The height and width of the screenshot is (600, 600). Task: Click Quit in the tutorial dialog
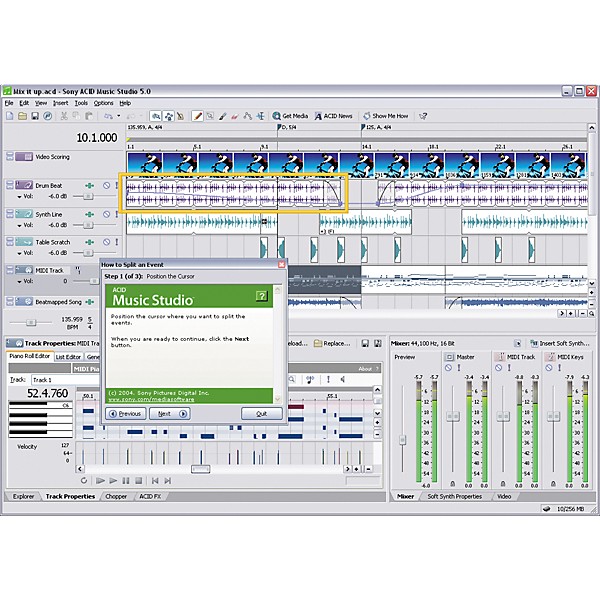[262, 414]
